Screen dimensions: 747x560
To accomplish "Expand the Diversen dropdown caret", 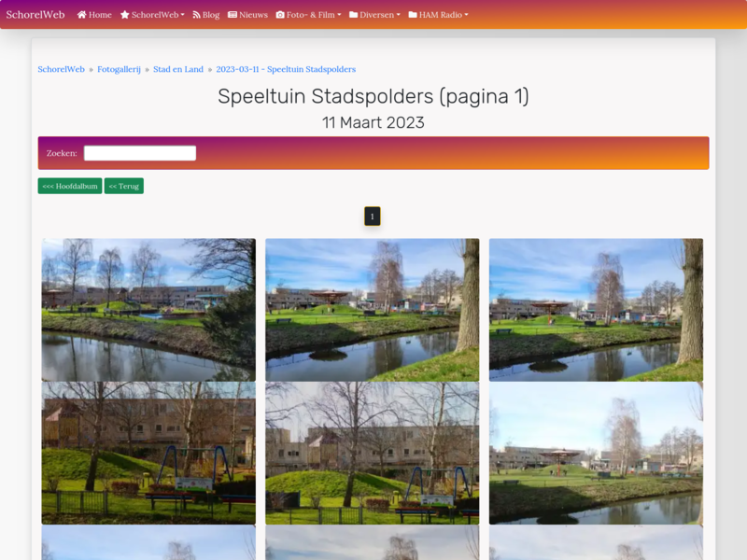I will [399, 15].
